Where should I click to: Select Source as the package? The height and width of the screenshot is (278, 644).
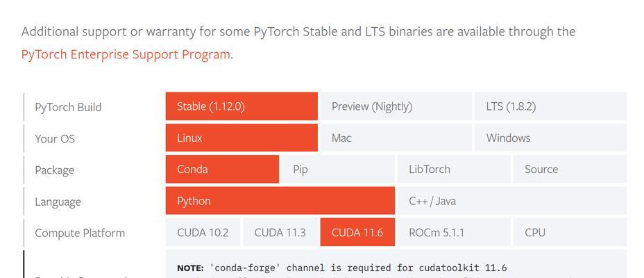click(570, 169)
